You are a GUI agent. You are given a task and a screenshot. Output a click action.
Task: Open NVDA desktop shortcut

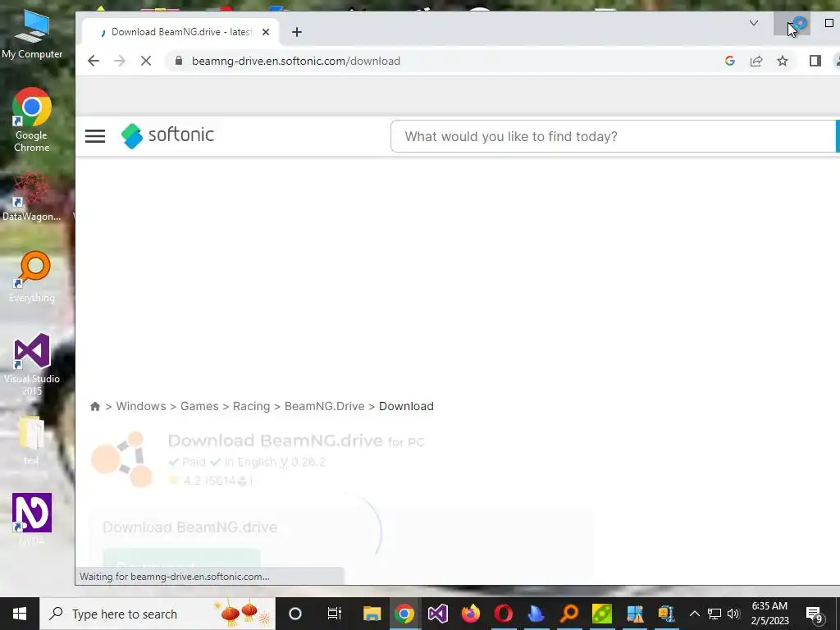[x=32, y=519]
